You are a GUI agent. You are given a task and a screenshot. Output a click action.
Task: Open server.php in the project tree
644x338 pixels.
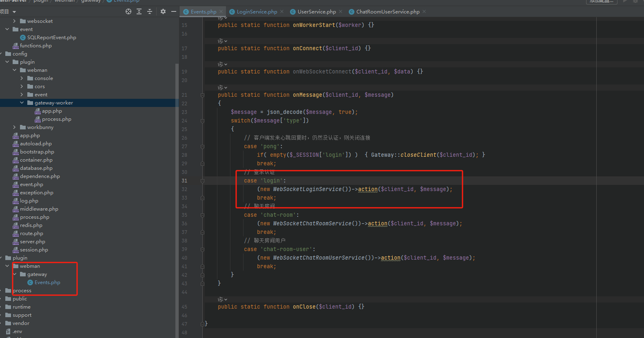coord(33,242)
